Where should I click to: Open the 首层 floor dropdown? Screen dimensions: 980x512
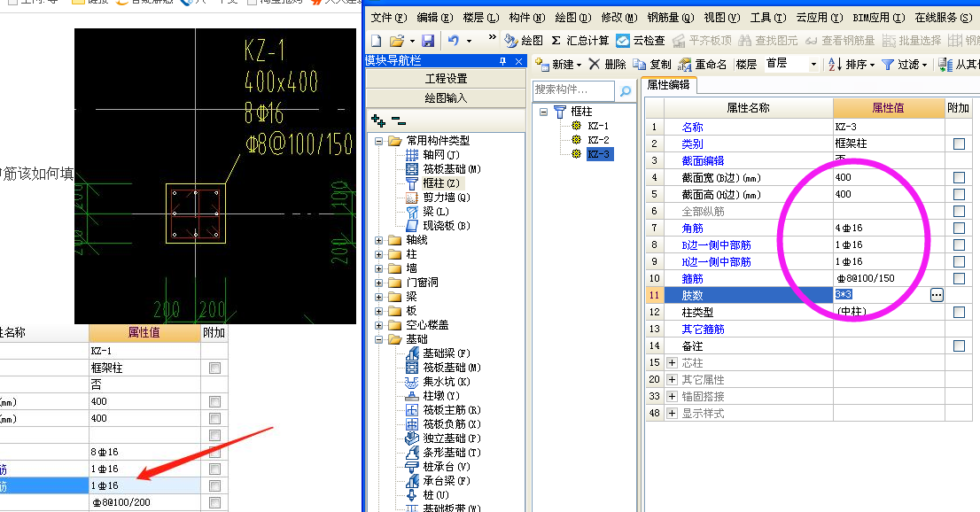[813, 64]
